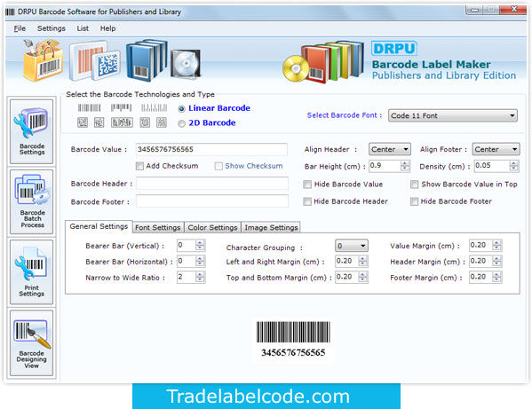Click the Density value field
Viewport: 532px width, 409px height.
(492, 166)
